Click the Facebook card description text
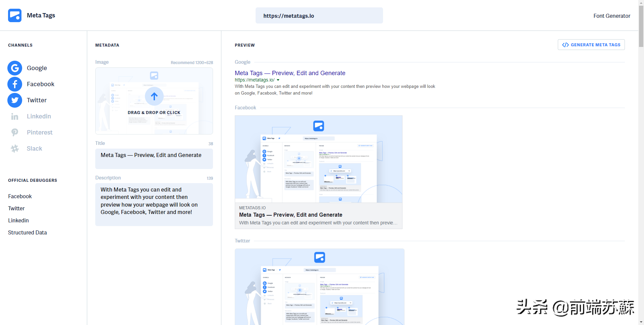 tap(318, 223)
